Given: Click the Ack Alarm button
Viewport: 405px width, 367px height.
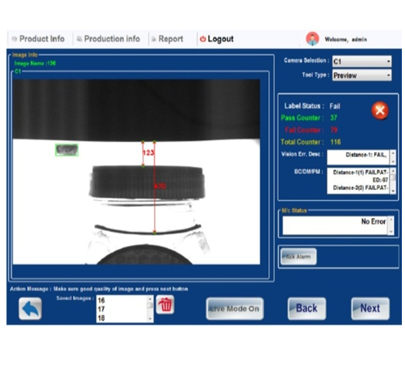Looking at the screenshot, I should [298, 257].
